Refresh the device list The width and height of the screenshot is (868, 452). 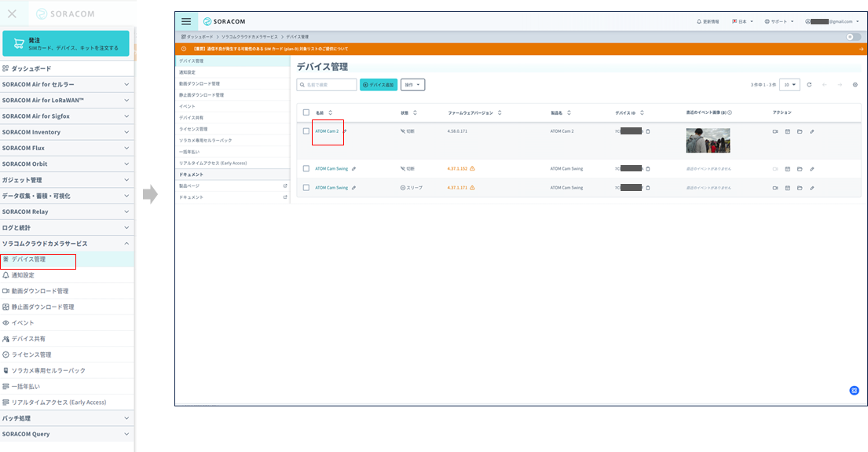pos(809,85)
